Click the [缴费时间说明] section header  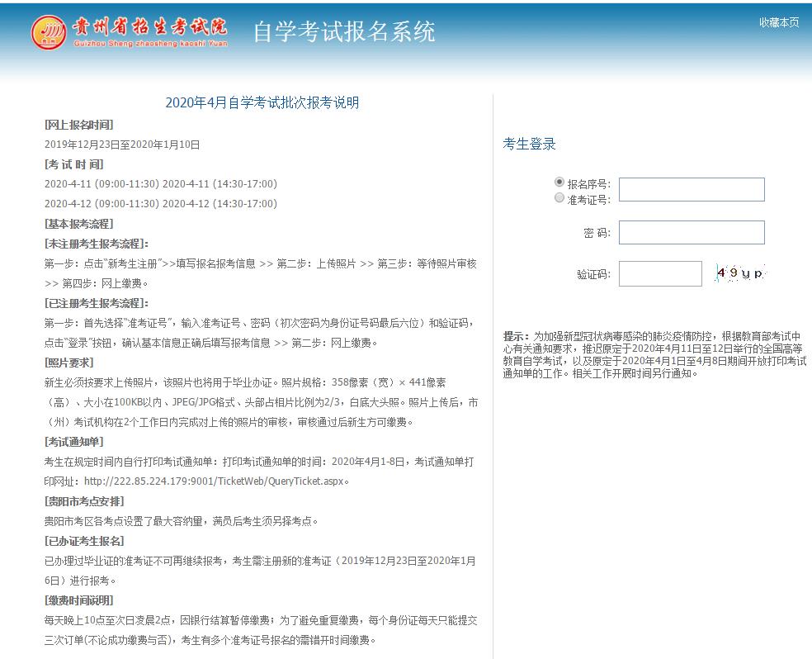click(x=79, y=600)
